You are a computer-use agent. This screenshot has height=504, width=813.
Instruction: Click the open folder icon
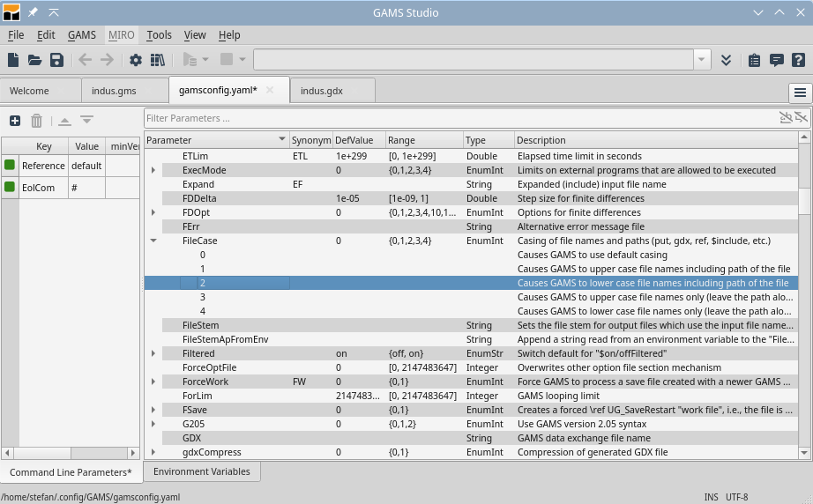pos(34,60)
